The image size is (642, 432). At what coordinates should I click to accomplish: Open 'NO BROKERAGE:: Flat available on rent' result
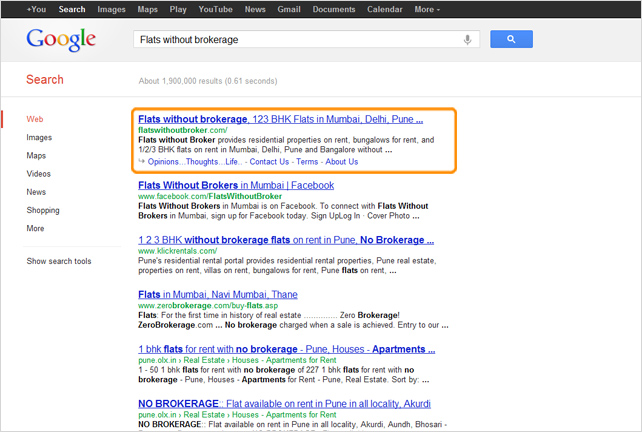(284, 404)
